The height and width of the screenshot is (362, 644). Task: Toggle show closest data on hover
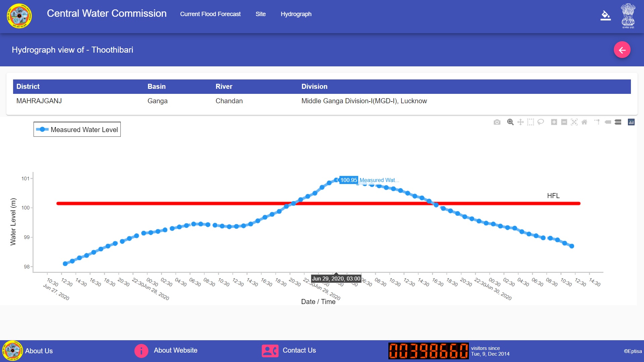pyautogui.click(x=608, y=122)
